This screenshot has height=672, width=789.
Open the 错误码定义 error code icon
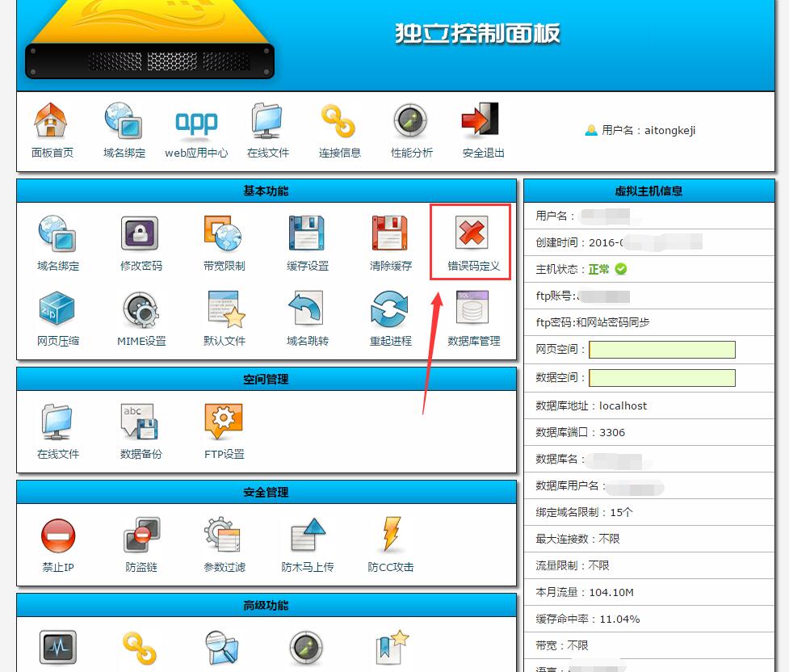click(x=472, y=234)
